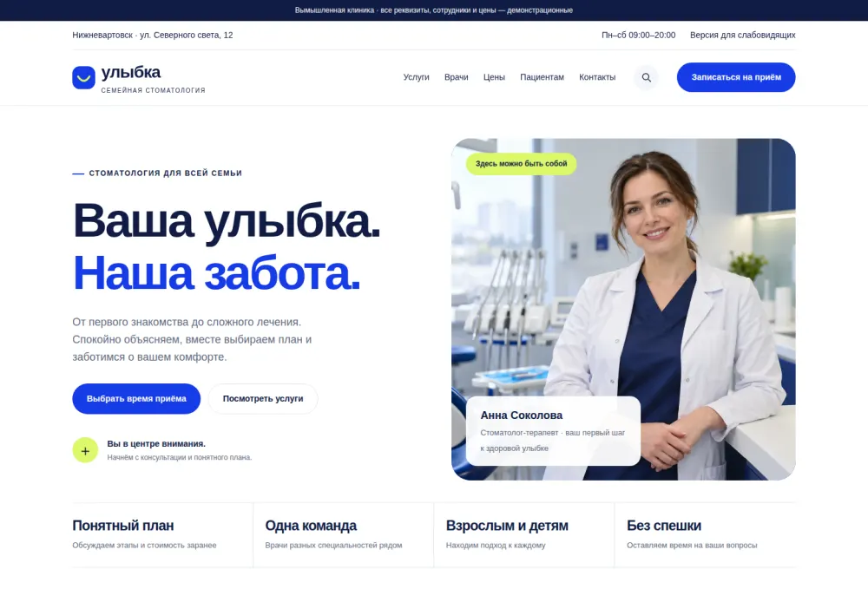
Task: Click the address Нижневартовск · ул. Северного света, 12
Action: [x=152, y=35]
